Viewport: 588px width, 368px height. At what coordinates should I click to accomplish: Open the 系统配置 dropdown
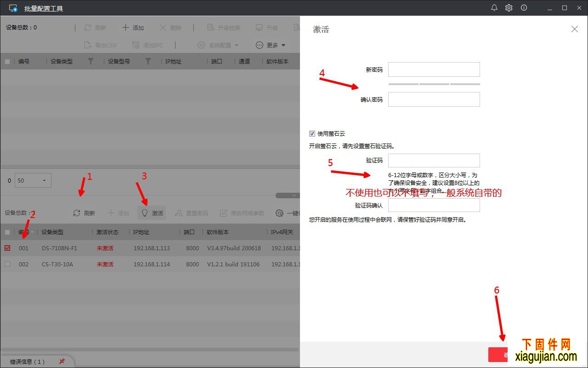coord(218,45)
